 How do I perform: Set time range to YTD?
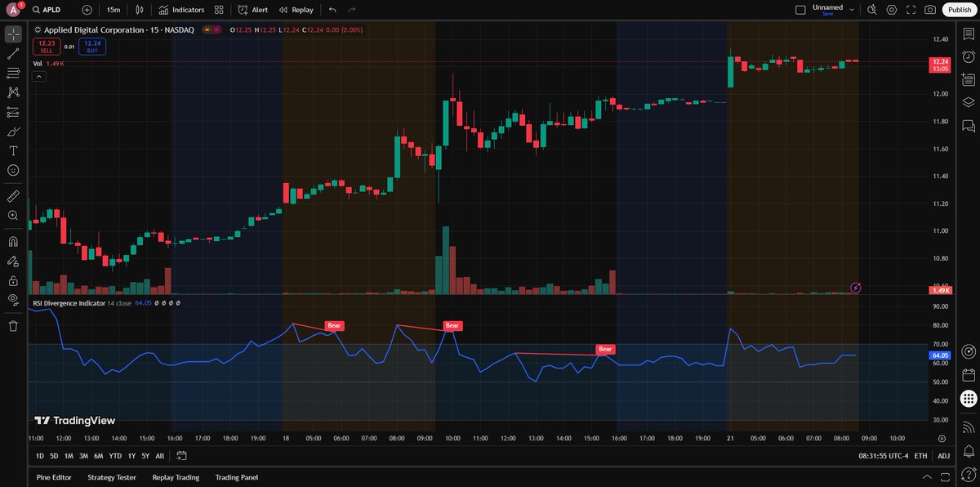115,455
